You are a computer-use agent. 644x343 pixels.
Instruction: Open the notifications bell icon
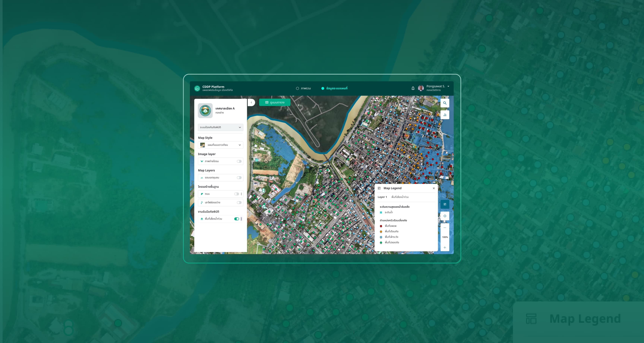413,88
